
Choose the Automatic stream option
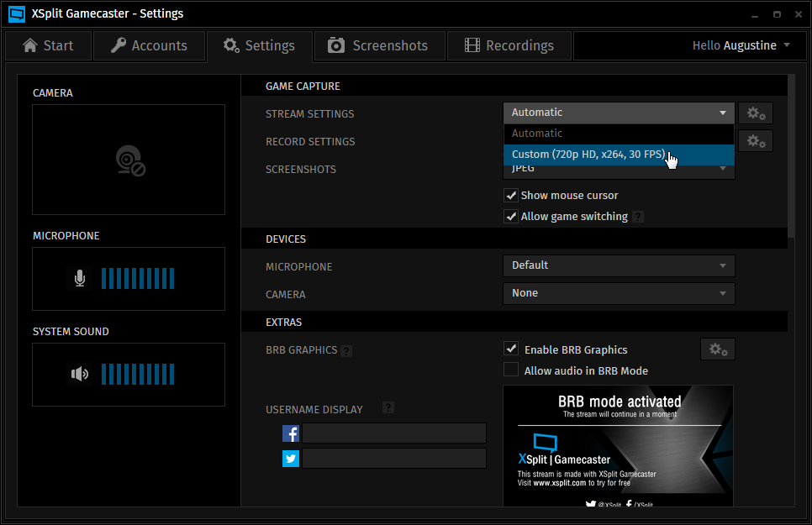tap(619, 134)
